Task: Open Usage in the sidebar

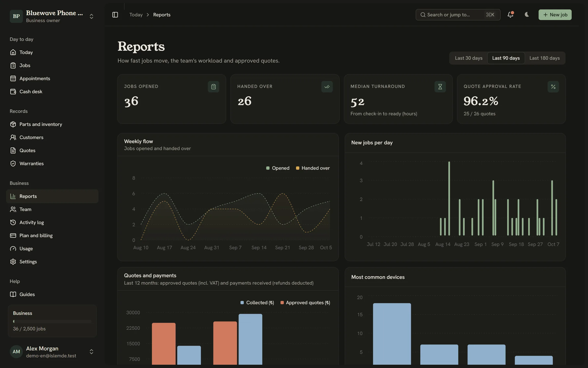Action: pos(52,249)
